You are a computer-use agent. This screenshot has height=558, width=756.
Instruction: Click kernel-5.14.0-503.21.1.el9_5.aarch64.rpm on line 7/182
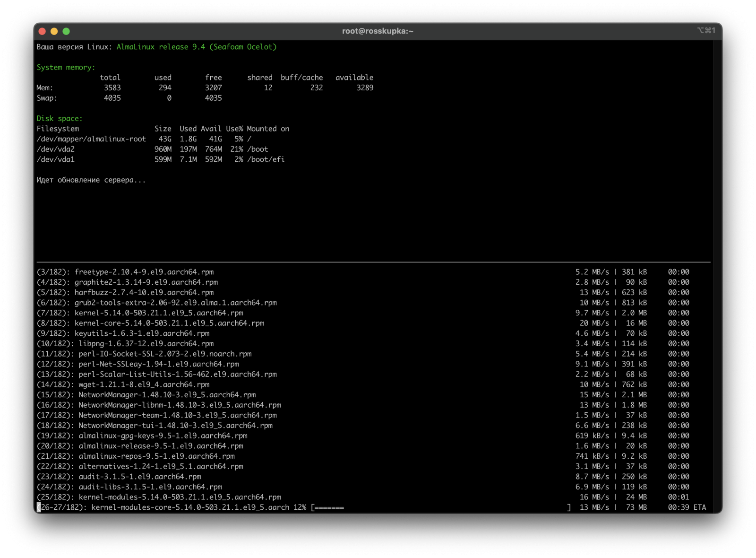point(159,313)
